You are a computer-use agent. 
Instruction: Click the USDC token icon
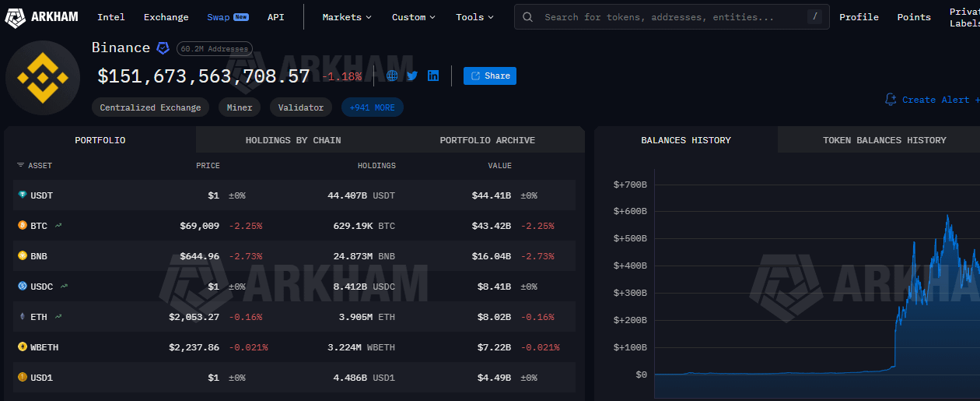click(23, 287)
